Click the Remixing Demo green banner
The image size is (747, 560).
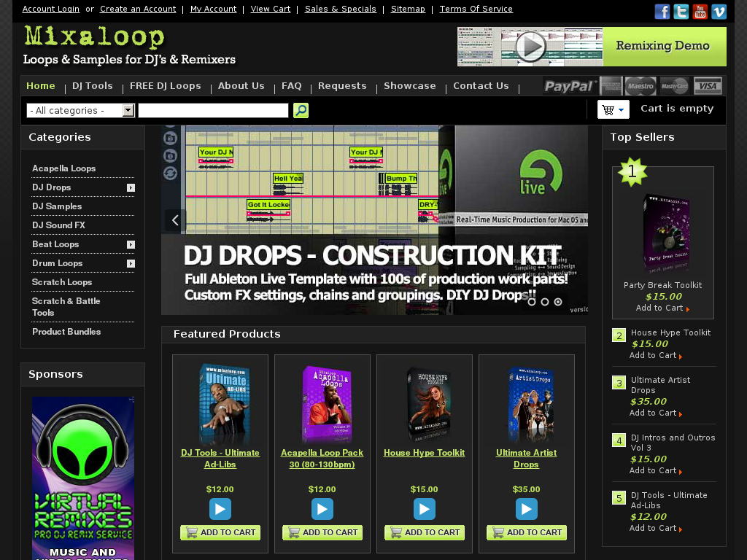[665, 46]
